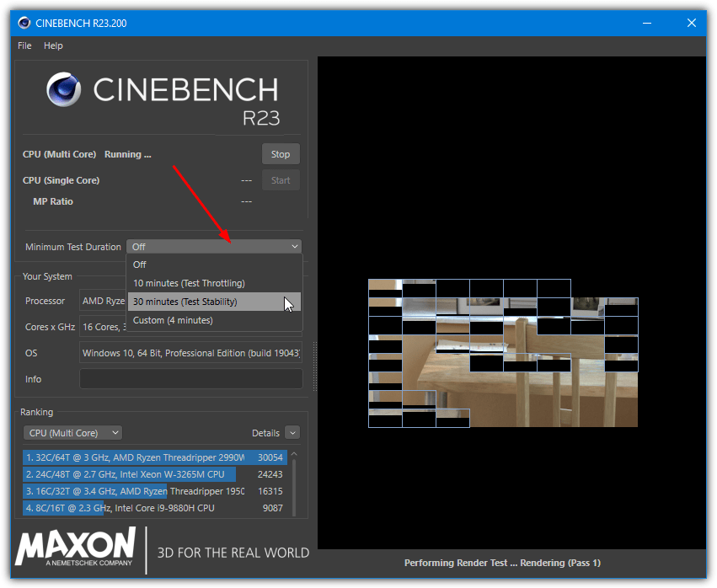Image resolution: width=717 pixels, height=588 pixels.
Task: Select Custom (4 minutes) duration option
Action: click(215, 320)
